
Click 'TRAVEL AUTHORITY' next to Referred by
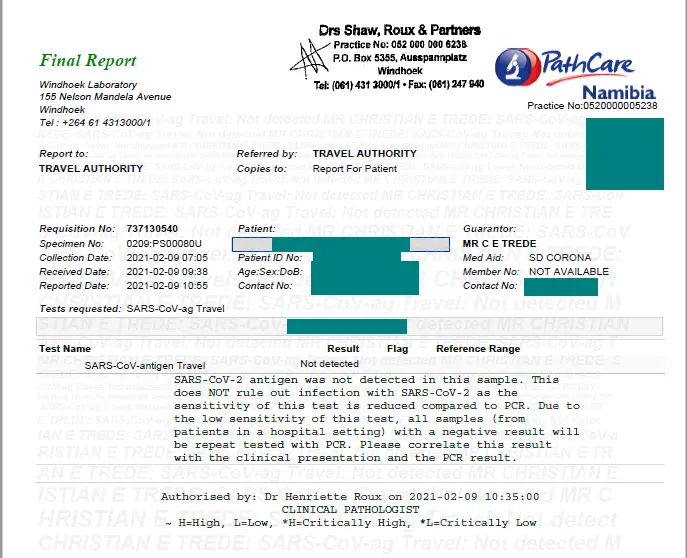(365, 154)
